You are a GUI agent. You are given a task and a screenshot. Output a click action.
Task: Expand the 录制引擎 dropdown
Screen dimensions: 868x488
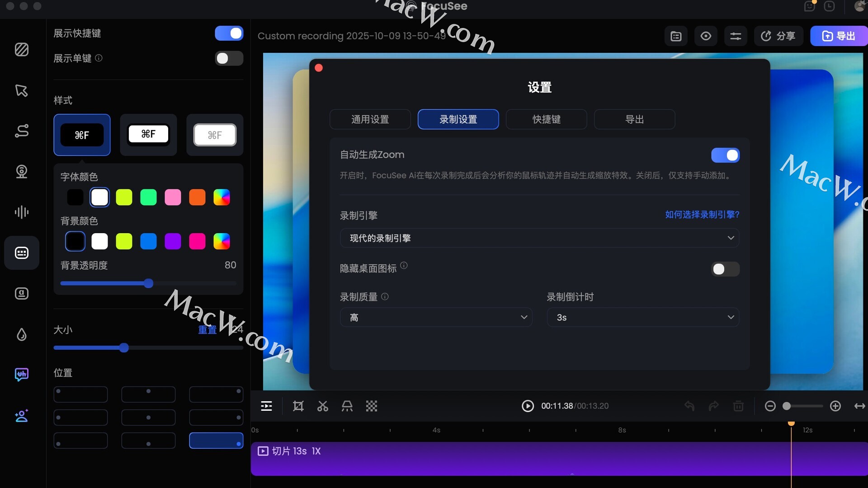pos(539,238)
